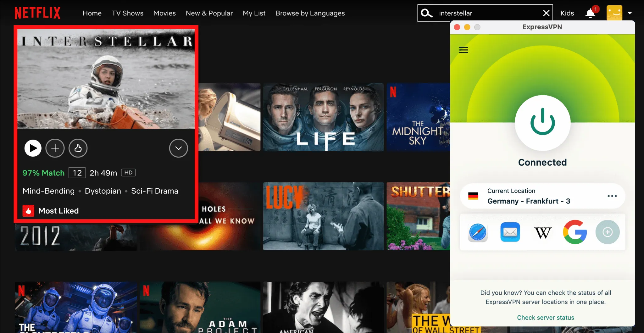The height and width of the screenshot is (333, 644).
Task: Open The Adam Project thumbnail
Action: [200, 307]
